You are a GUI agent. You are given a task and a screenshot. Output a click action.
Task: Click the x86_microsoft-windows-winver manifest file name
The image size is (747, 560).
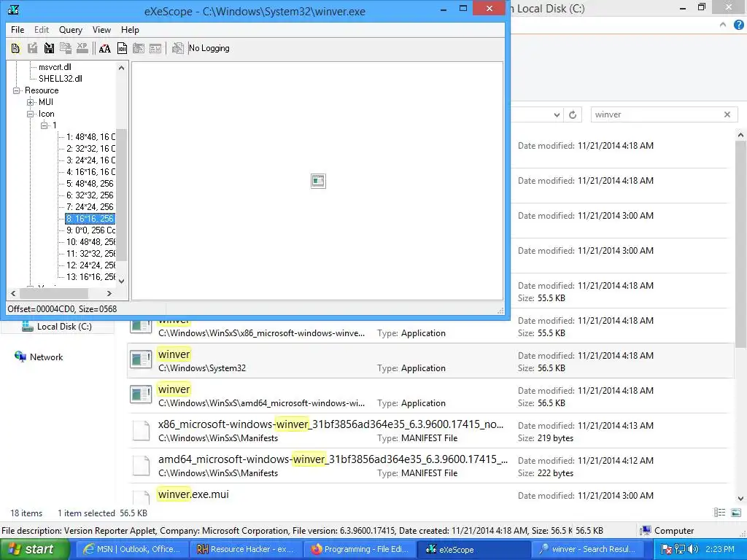click(330, 424)
